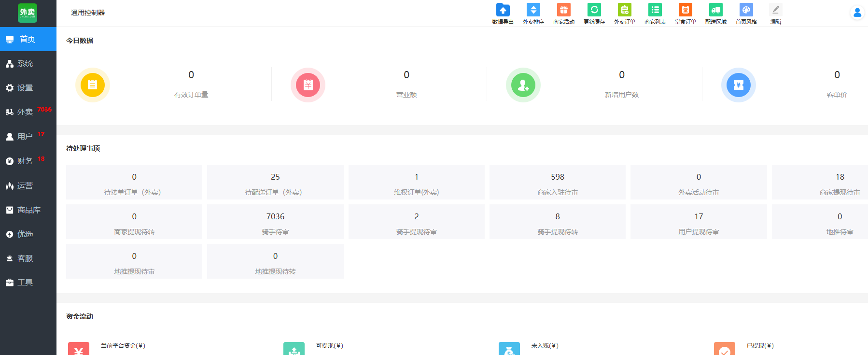Open the 商家列表 merchant list icon
Viewport: 868px width, 355px height.
pyautogui.click(x=655, y=10)
